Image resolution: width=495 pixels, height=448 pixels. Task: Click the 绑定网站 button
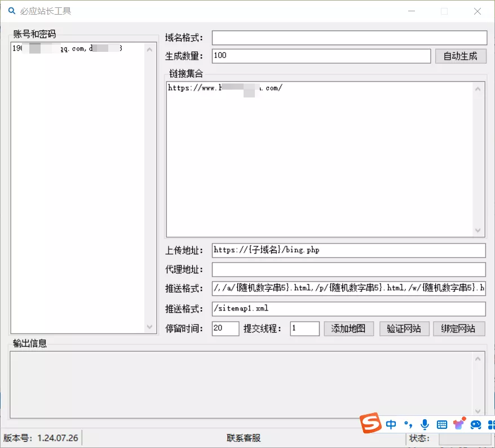(458, 329)
